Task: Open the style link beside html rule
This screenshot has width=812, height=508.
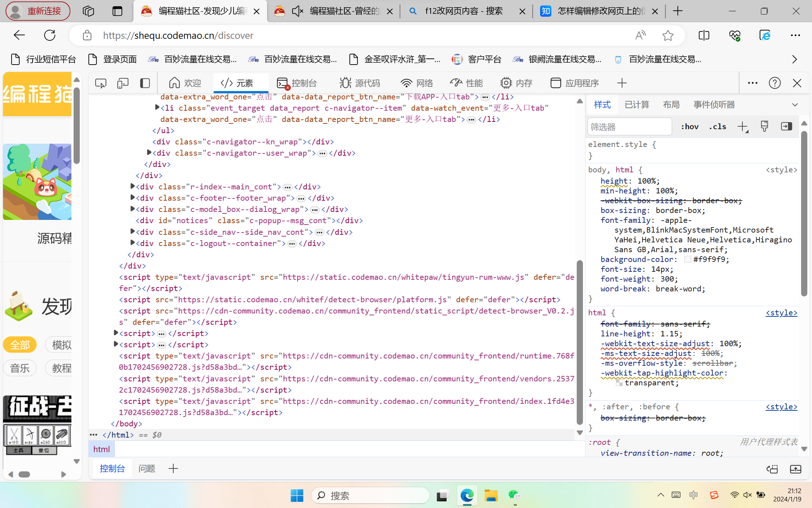Action: tap(782, 313)
